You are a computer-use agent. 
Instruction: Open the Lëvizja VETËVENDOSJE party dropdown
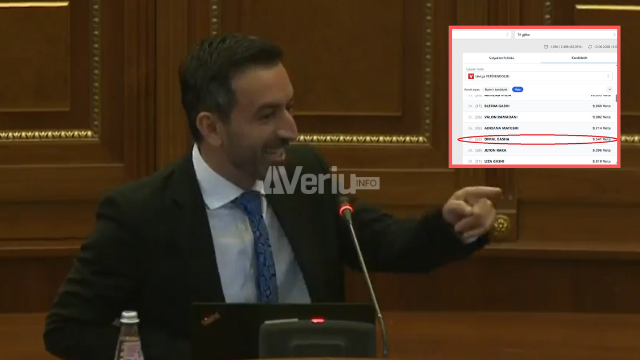[x=539, y=76]
